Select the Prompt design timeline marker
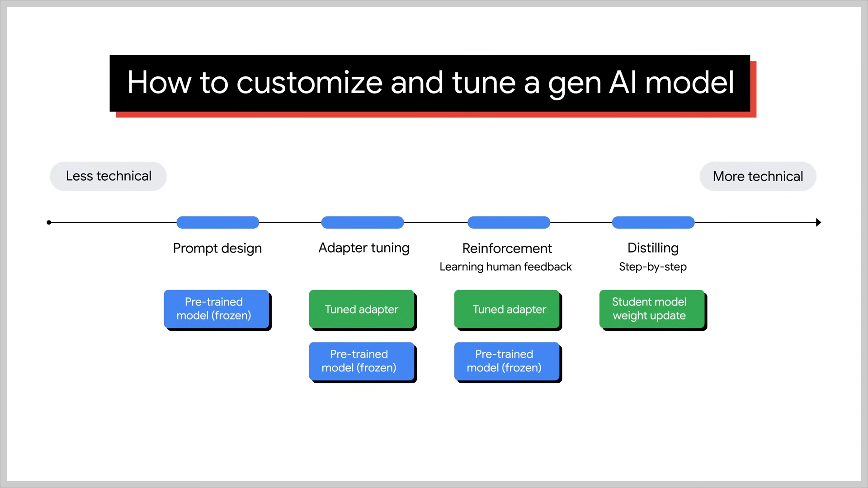The width and height of the screenshot is (868, 488). point(217,222)
